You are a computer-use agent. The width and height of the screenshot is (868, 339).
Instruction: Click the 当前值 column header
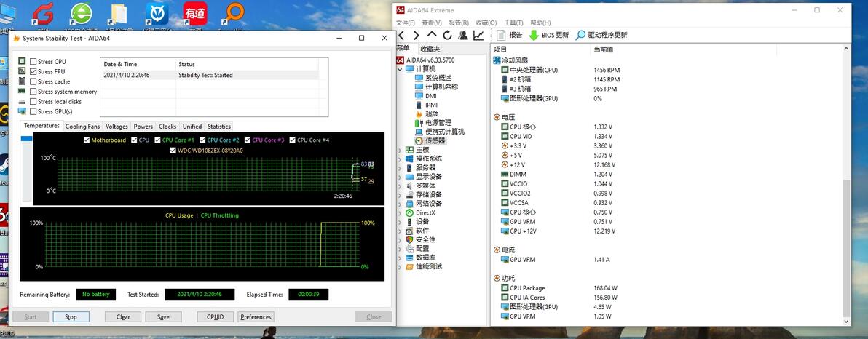point(604,49)
